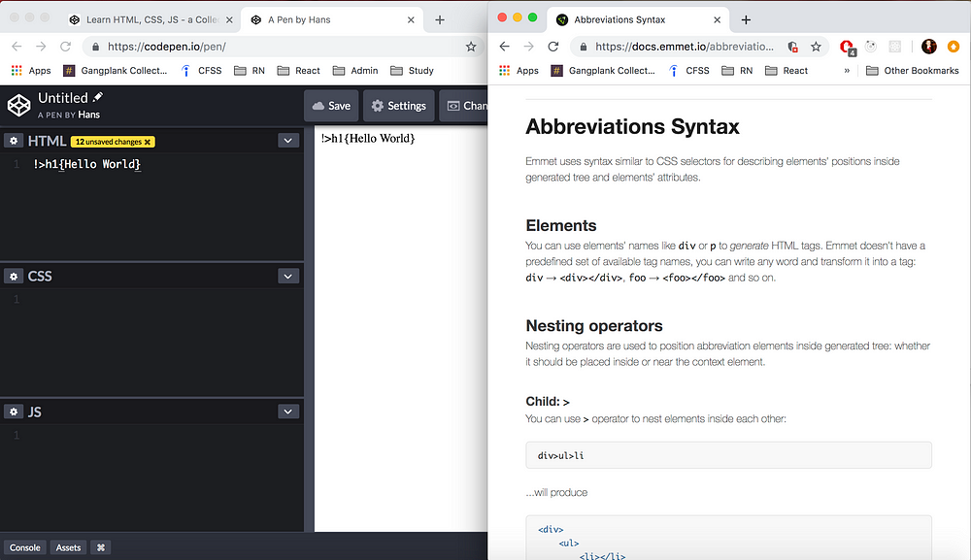This screenshot has width=971, height=560.
Task: Click the CSS editor first line
Action: pyautogui.click(x=151, y=300)
